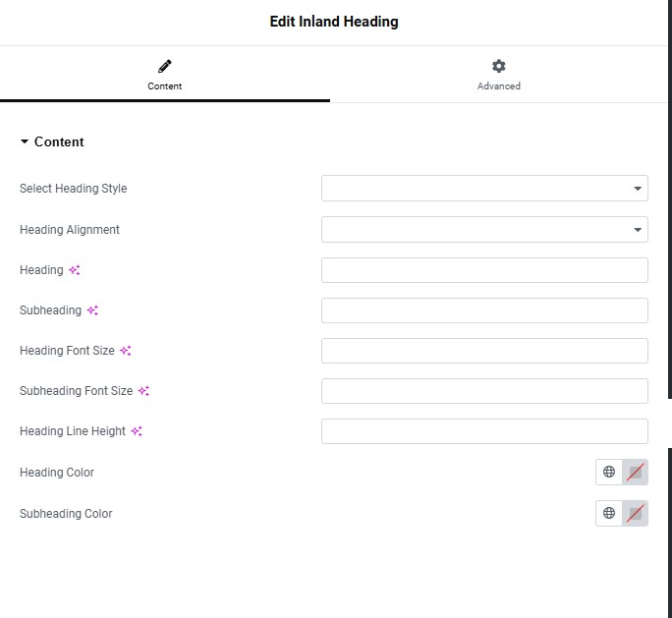Collapse the Content section arrow
This screenshot has width=672, height=618.
coord(25,141)
